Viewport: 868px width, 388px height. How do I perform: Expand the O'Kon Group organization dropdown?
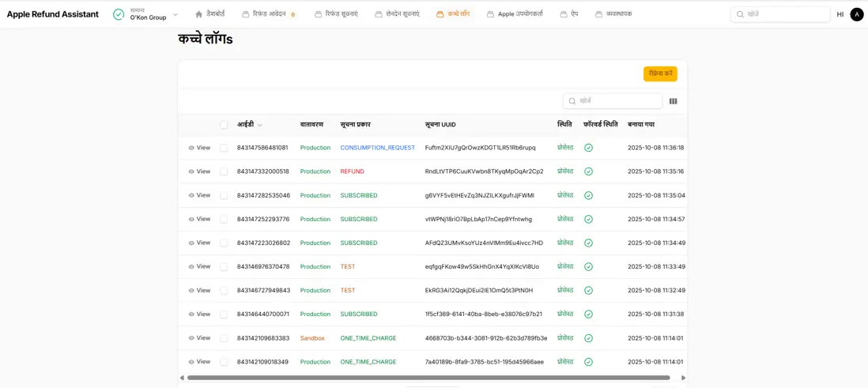coord(175,14)
